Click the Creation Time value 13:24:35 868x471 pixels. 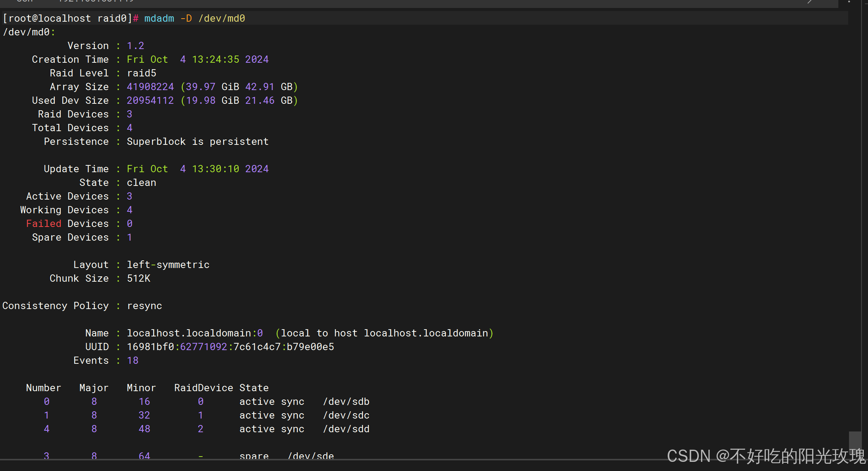(215, 59)
